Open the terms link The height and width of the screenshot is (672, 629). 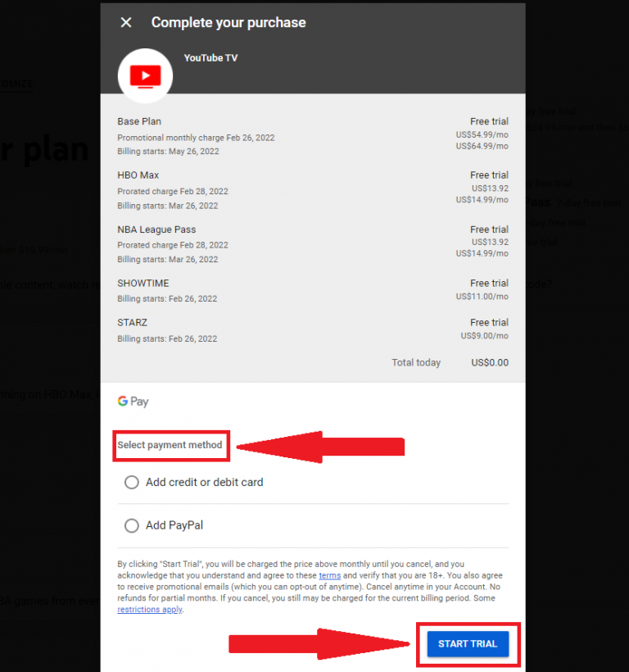(330, 575)
